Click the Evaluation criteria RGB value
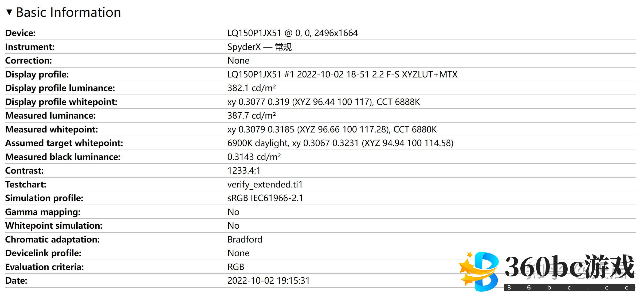 pos(236,267)
